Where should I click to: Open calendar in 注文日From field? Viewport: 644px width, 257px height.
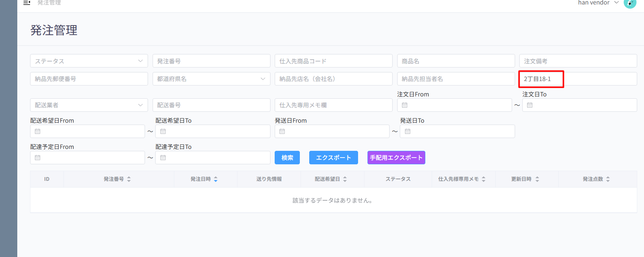coord(405,105)
